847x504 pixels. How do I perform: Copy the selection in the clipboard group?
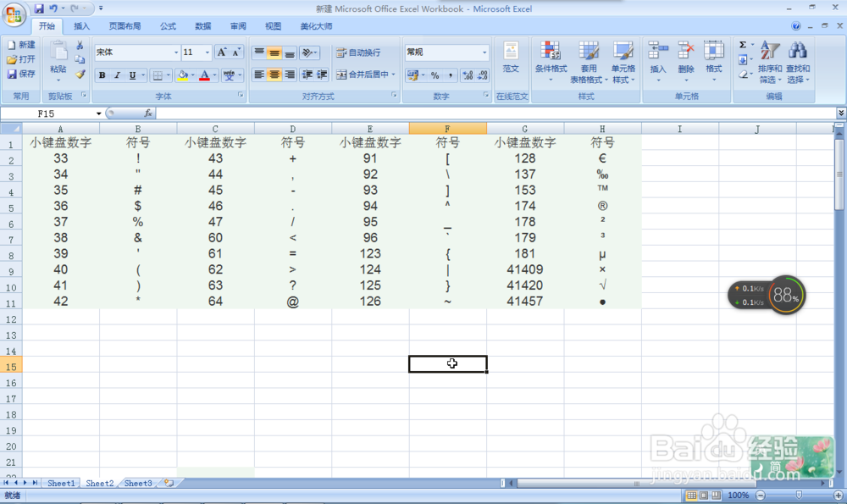(80, 59)
